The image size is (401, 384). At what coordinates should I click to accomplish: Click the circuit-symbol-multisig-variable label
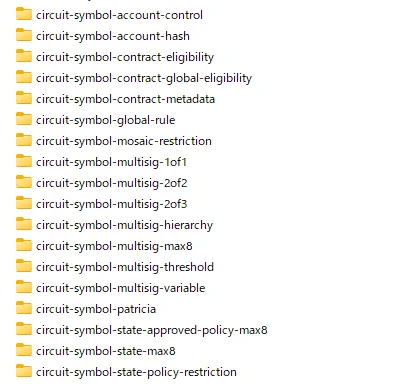[121, 288]
